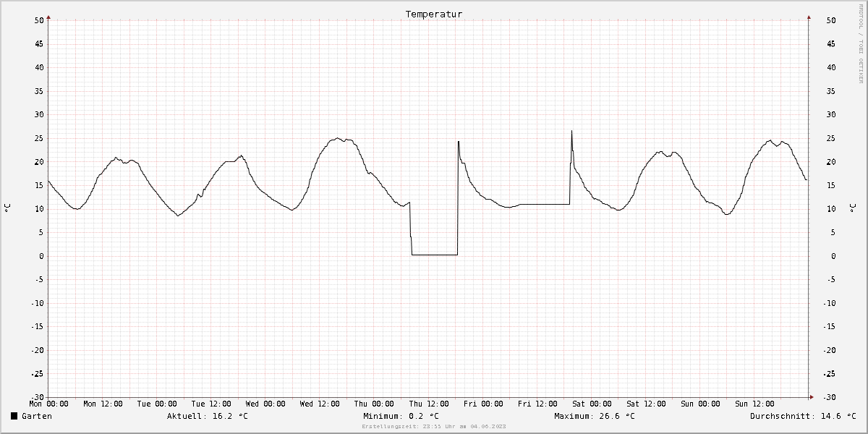Click the 'Tue 12:00' time axis label
868x434 pixels.
pos(212,404)
